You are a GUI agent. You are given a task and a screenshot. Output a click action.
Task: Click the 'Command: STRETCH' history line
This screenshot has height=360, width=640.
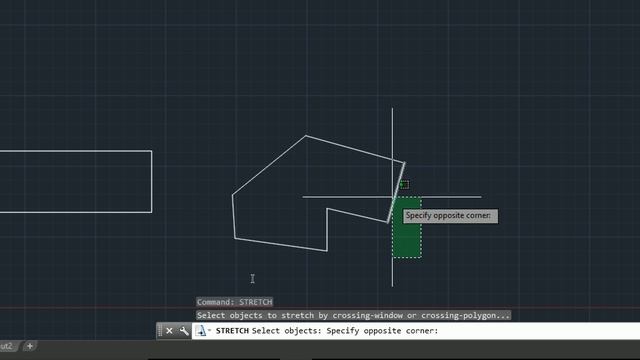click(x=235, y=302)
